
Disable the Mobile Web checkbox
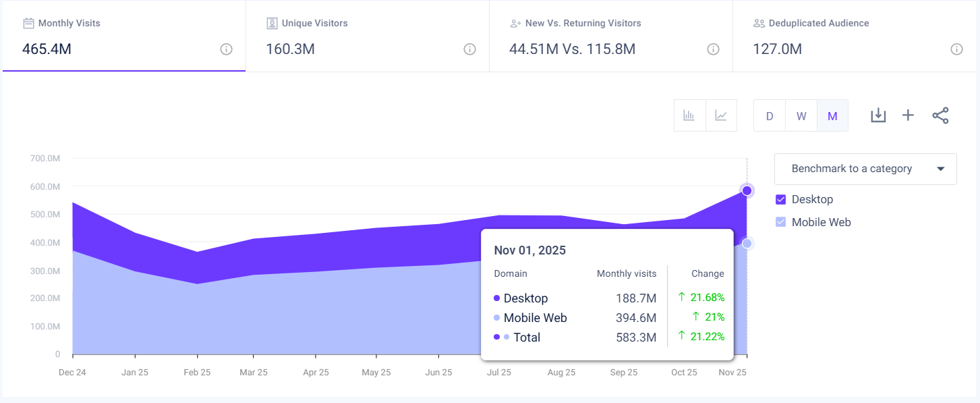(781, 221)
